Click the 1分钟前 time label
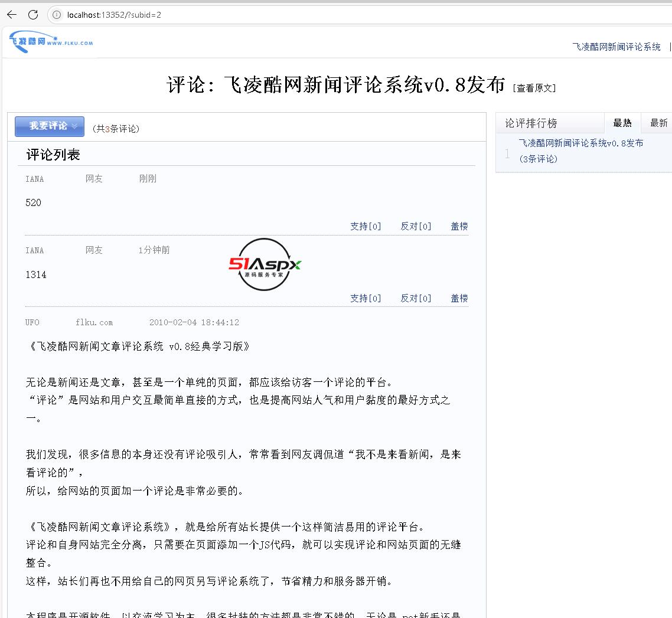The width and height of the screenshot is (672, 618). [154, 250]
